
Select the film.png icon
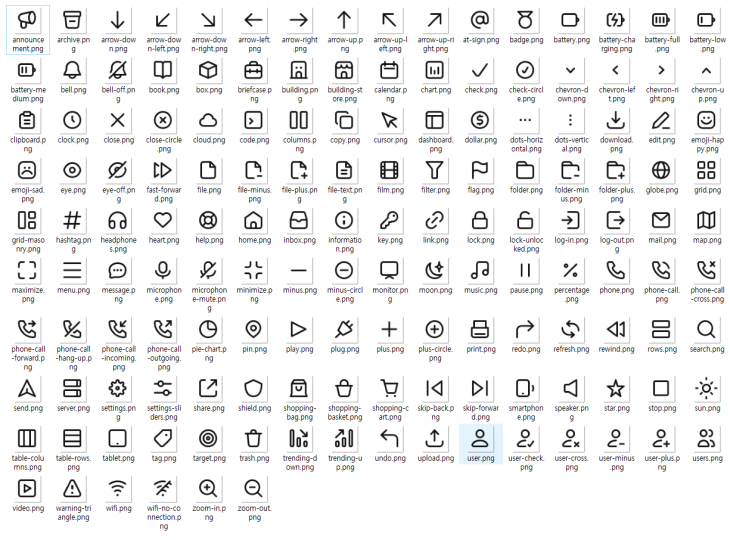[x=389, y=170]
